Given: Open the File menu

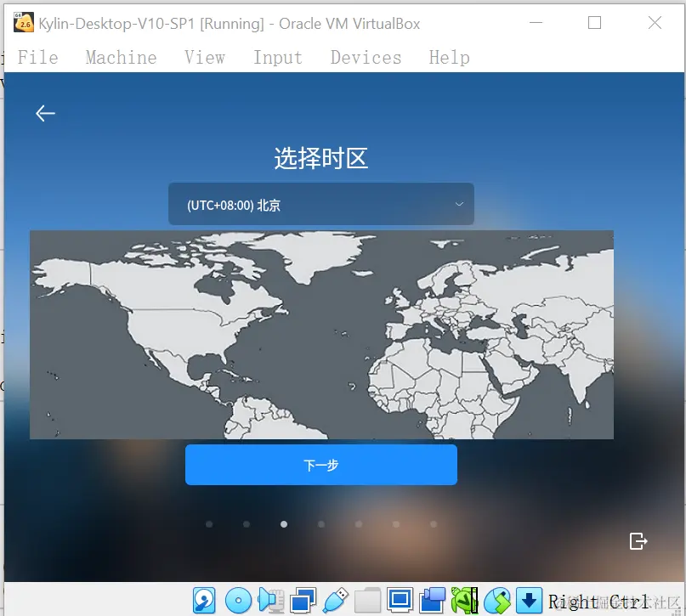Looking at the screenshot, I should [37, 57].
